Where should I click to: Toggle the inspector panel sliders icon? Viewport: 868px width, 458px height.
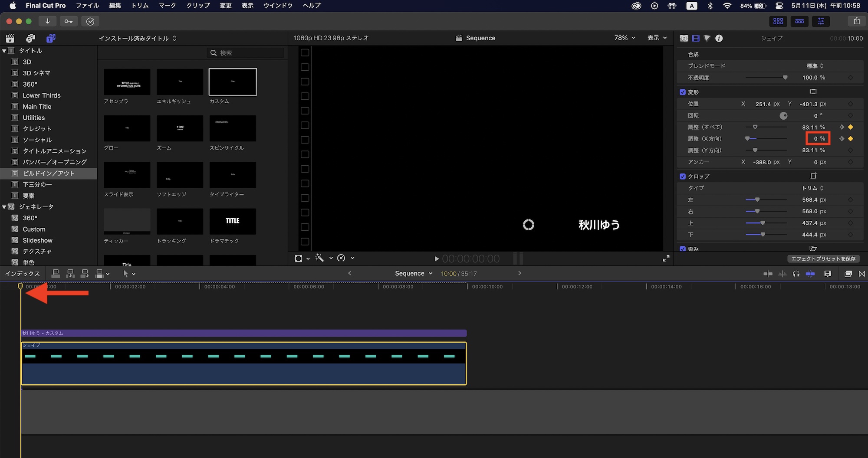[x=821, y=21]
